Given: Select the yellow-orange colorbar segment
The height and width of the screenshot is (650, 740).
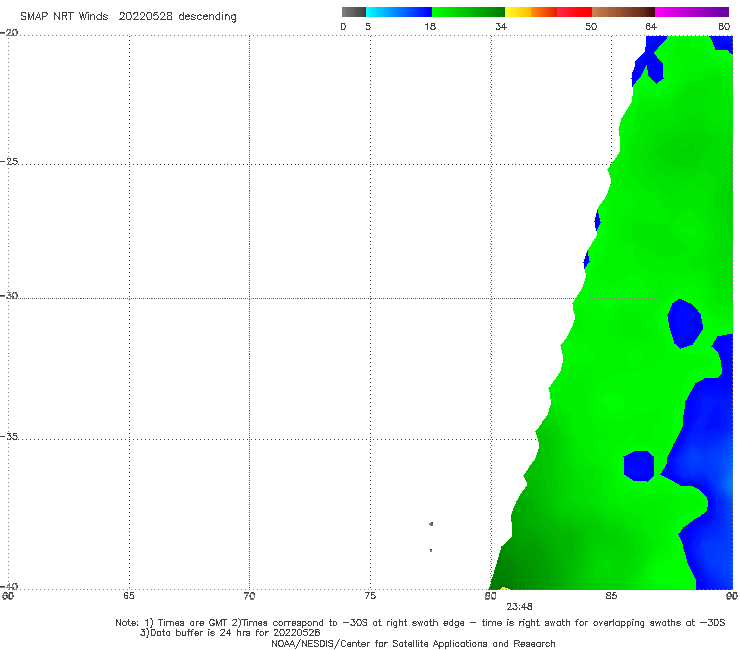Looking at the screenshot, I should (531, 12).
